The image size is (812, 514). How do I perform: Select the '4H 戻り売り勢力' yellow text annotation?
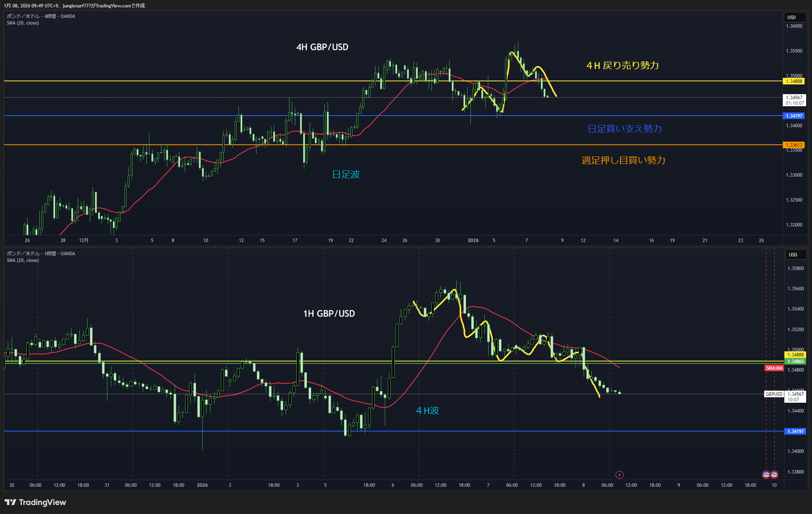point(623,65)
